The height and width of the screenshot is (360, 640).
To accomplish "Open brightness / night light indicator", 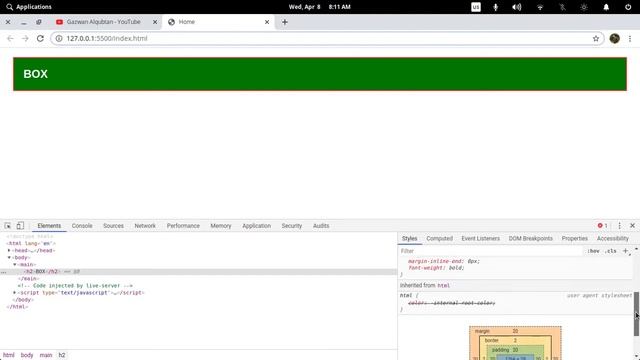I will click(x=584, y=7).
